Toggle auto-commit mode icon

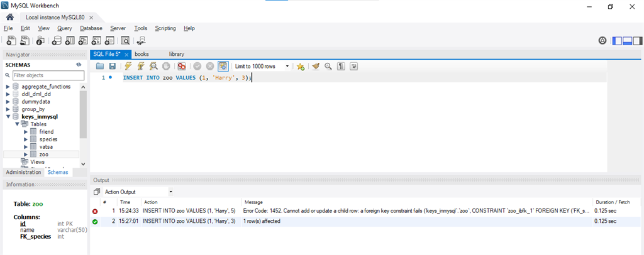click(223, 66)
